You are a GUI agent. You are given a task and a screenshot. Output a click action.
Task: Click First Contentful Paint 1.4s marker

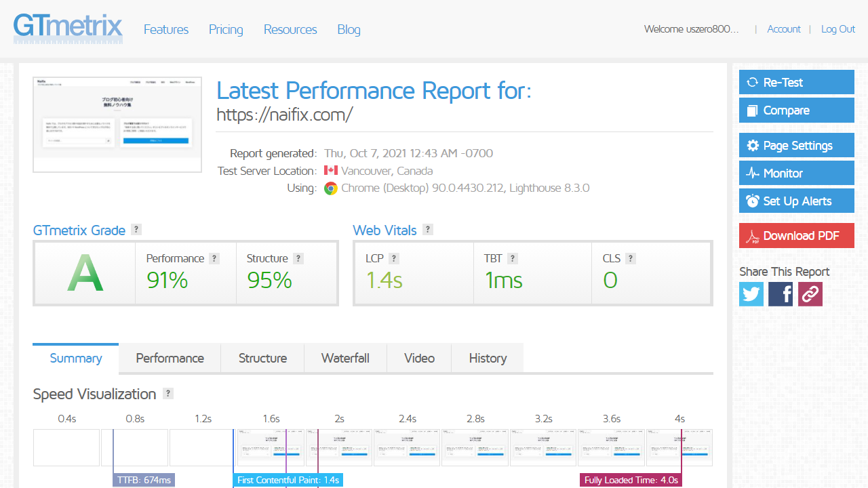(288, 480)
